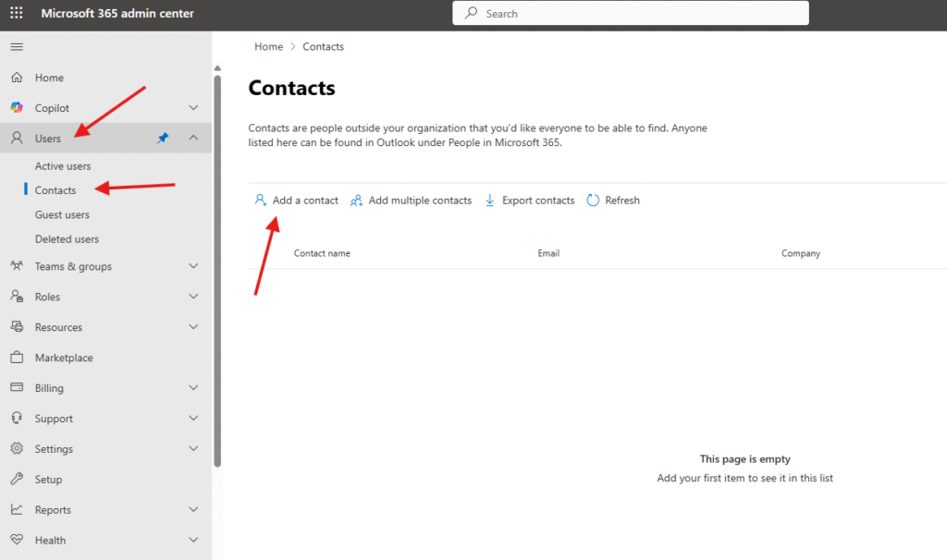The width and height of the screenshot is (947, 560).
Task: Click Export contacts in toolbar
Action: pos(530,201)
